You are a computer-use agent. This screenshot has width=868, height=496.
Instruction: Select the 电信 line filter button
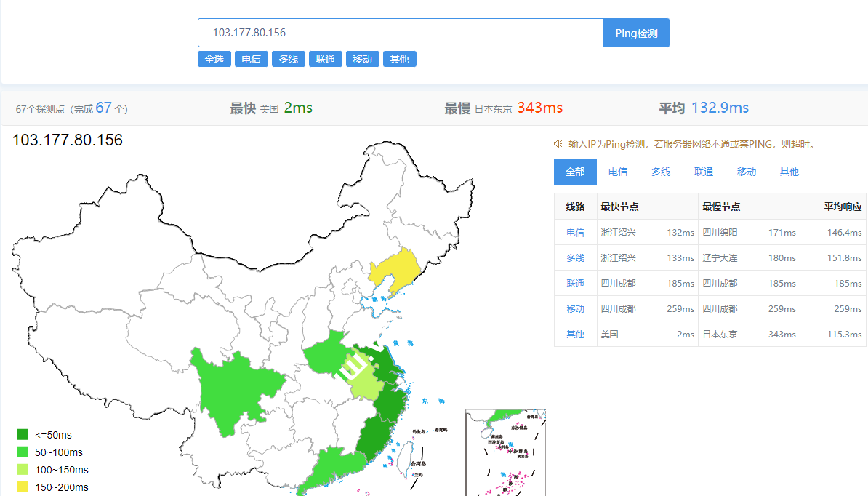coord(251,59)
